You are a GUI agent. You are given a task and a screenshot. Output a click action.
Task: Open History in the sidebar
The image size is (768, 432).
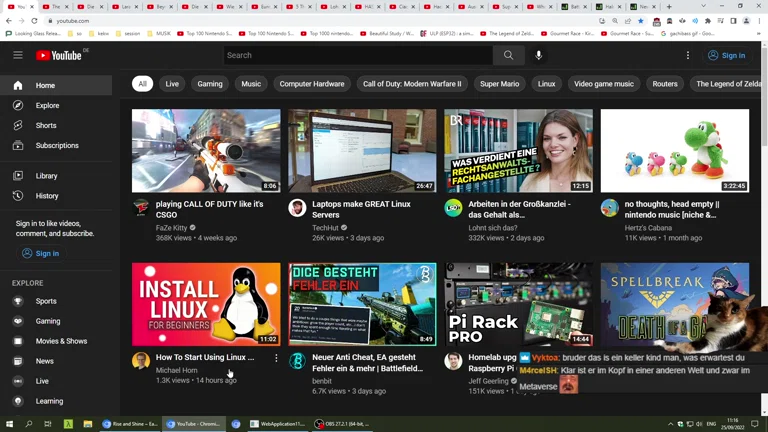click(47, 196)
